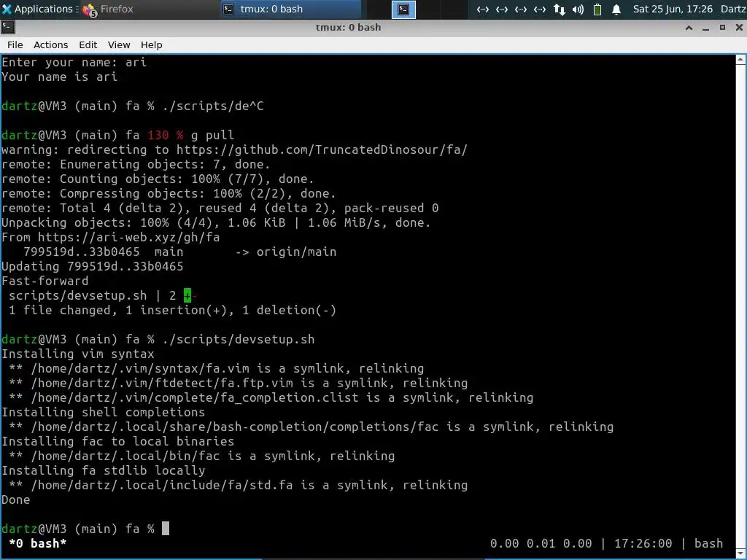The image size is (747, 560).
Task: Click the 'Fast-forward' line
Action: point(44,281)
